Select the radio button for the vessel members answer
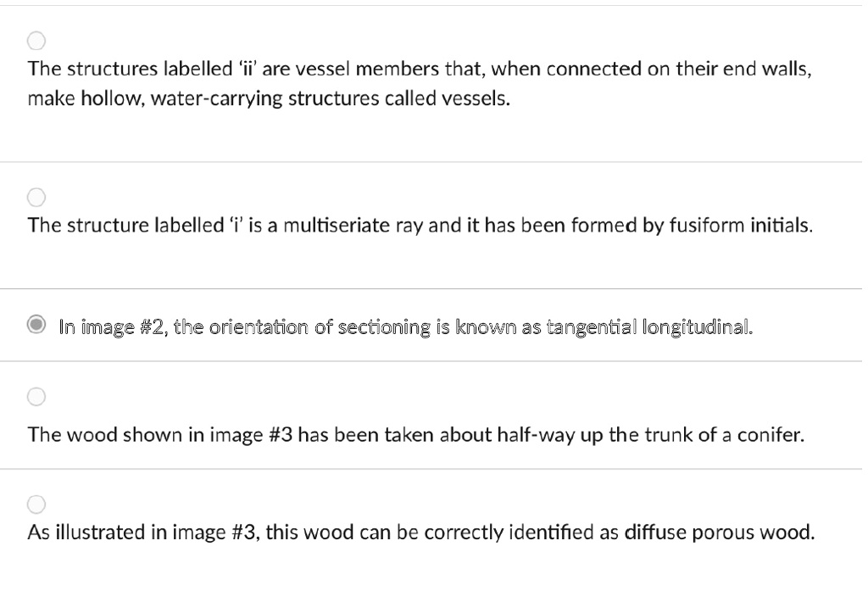Image resolution: width=868 pixels, height=602 pixels. pyautogui.click(x=35, y=40)
